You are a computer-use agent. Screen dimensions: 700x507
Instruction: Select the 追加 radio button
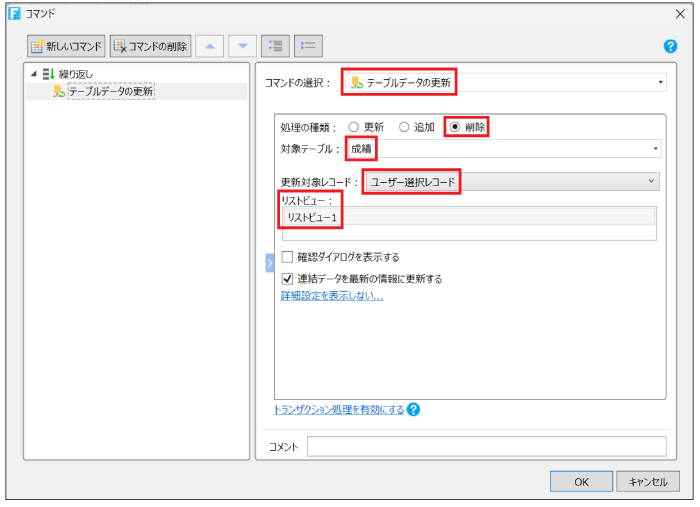pyautogui.click(x=404, y=127)
